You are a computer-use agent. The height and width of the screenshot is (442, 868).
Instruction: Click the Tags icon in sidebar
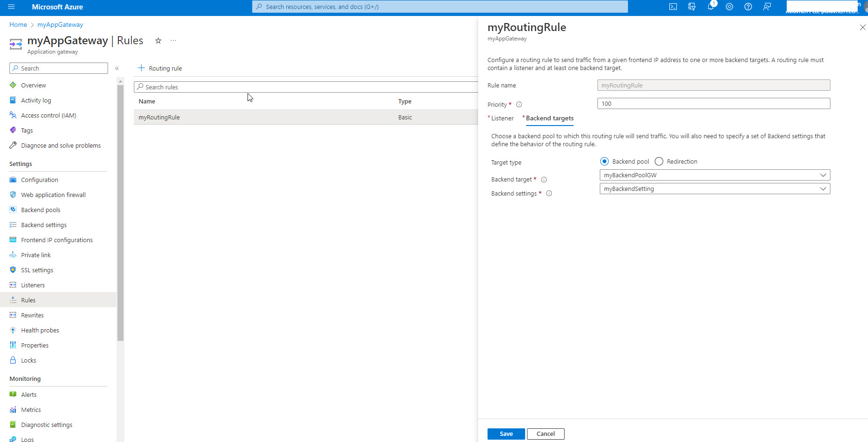(13, 130)
